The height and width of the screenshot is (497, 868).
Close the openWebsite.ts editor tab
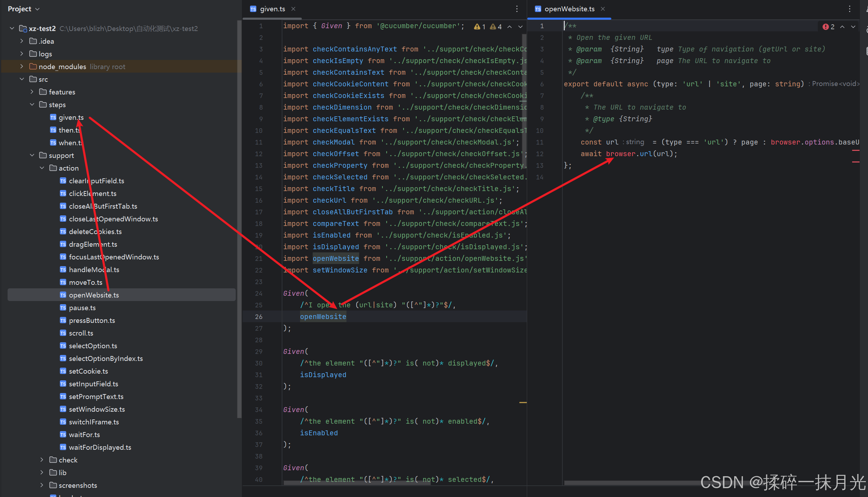tap(603, 9)
